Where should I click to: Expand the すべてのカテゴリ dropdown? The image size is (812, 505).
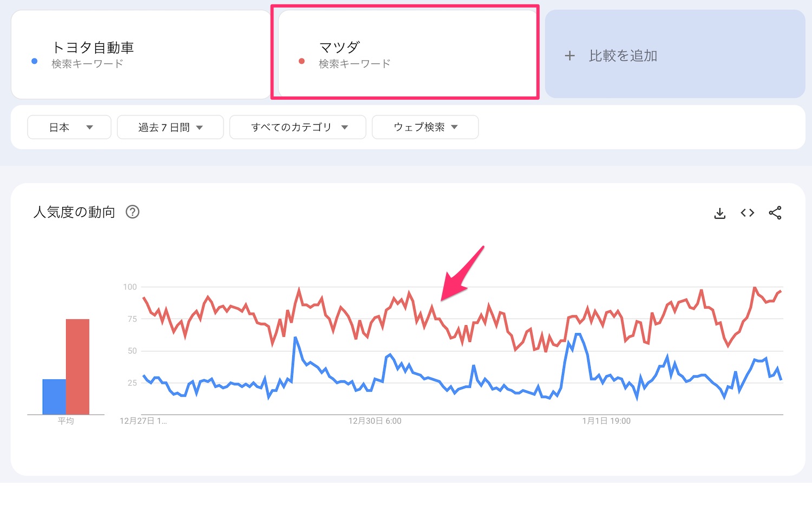pos(298,127)
